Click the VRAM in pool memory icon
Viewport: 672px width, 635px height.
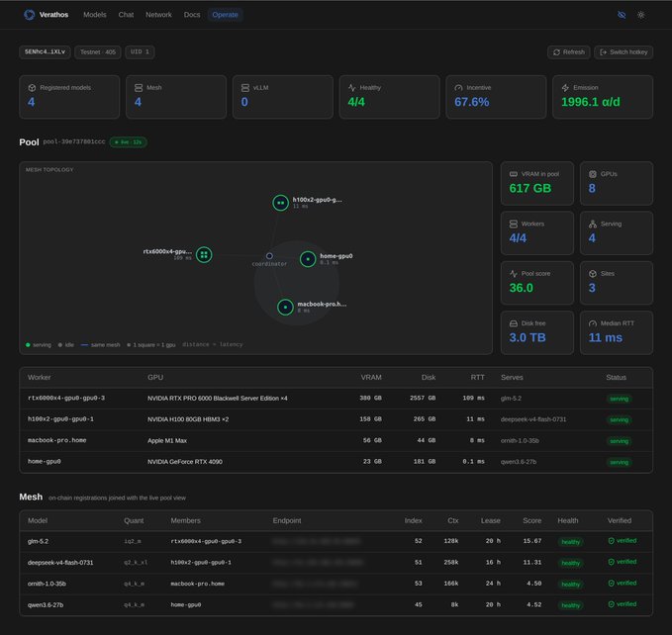click(514, 174)
